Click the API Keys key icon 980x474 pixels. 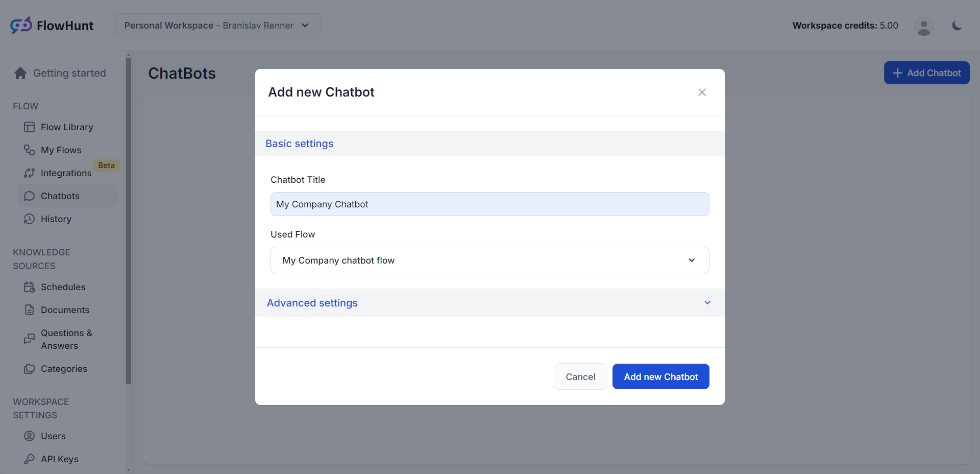pos(29,459)
